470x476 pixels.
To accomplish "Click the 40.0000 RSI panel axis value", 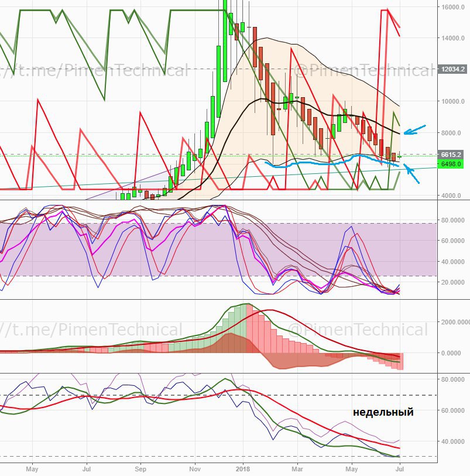I will point(452,441).
